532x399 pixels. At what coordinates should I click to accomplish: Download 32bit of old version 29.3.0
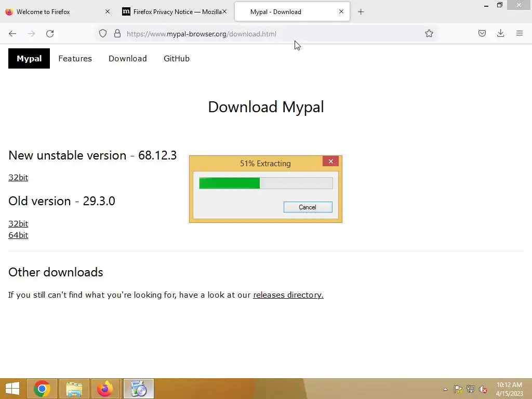[18, 223]
